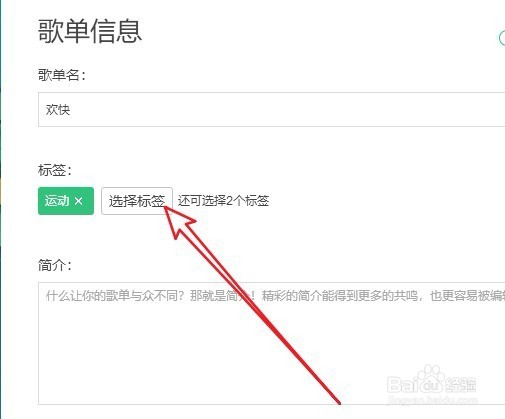Click the 运动 text inside the green tag
Image resolution: width=505 pixels, height=419 pixels.
click(x=57, y=201)
